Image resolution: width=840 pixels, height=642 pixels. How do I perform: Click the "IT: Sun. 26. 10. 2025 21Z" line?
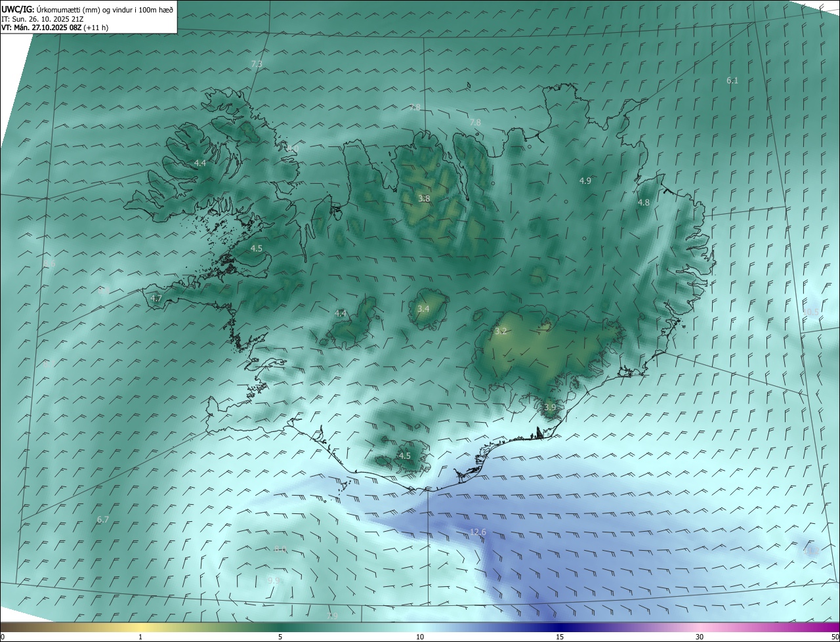click(43, 19)
